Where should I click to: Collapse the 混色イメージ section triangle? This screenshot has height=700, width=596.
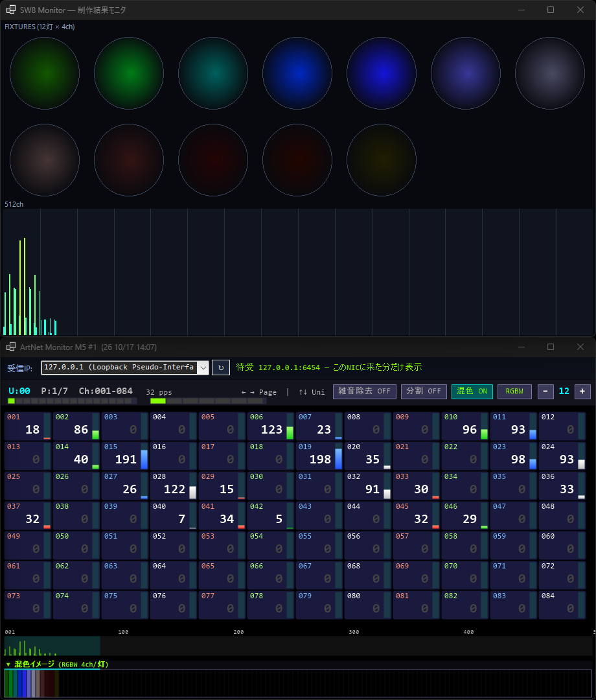pyautogui.click(x=8, y=664)
